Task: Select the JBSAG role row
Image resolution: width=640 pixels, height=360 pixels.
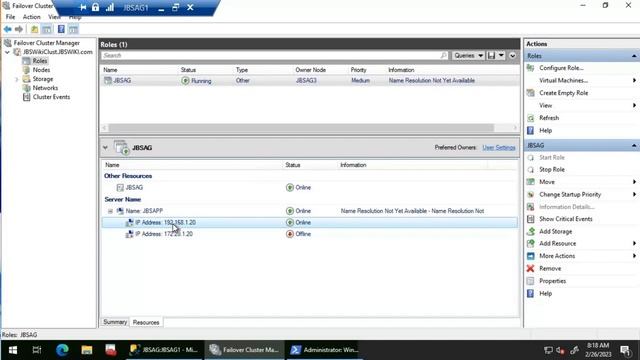Action: point(310,80)
